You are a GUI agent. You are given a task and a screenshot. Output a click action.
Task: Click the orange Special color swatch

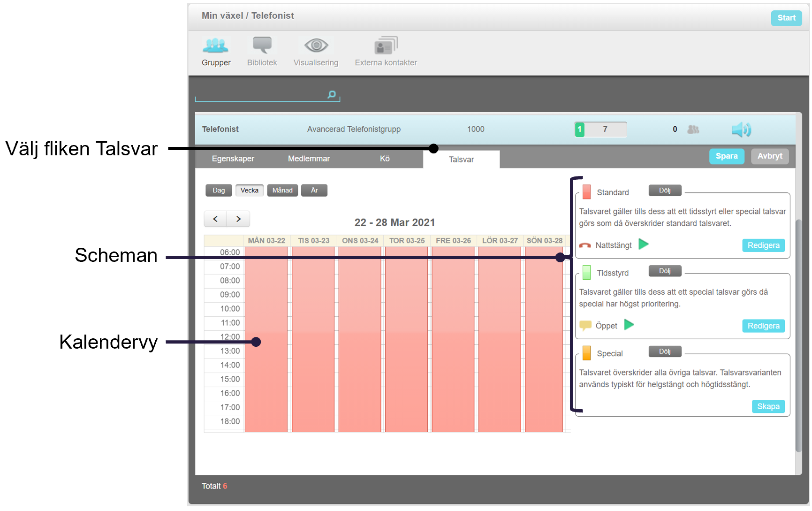pyautogui.click(x=586, y=353)
